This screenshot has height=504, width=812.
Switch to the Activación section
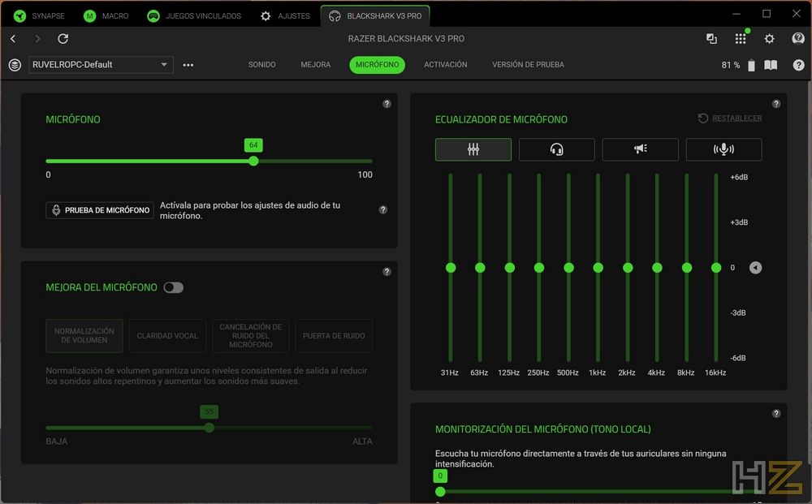(x=445, y=65)
